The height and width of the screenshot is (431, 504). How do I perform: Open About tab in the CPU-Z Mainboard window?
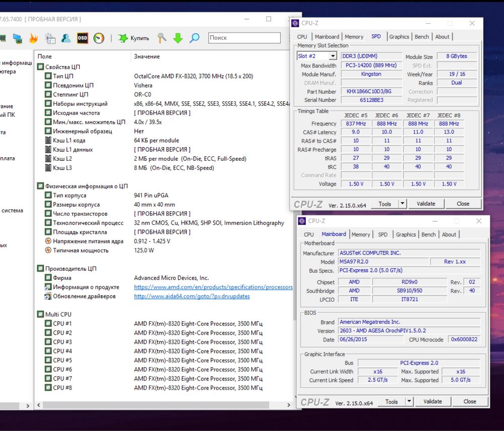click(x=449, y=234)
